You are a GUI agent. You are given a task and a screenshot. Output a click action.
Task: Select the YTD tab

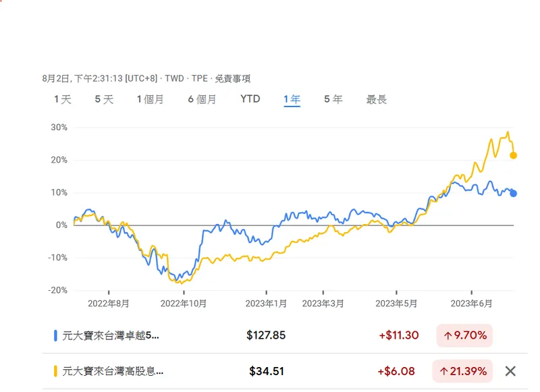[250, 100]
